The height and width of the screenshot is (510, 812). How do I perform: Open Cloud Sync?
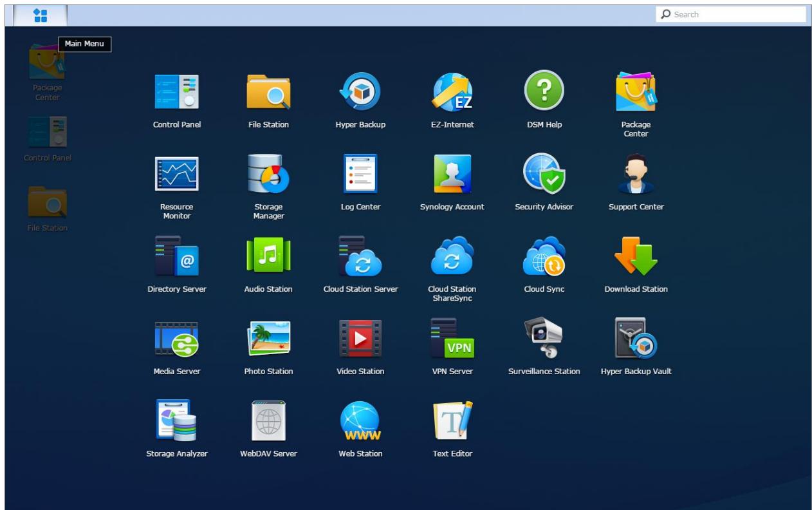544,260
